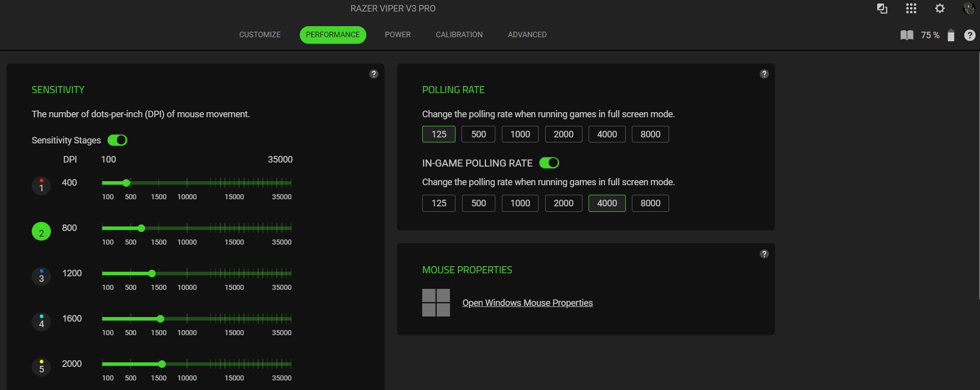Click the SENSITIVITY heading

(x=58, y=90)
